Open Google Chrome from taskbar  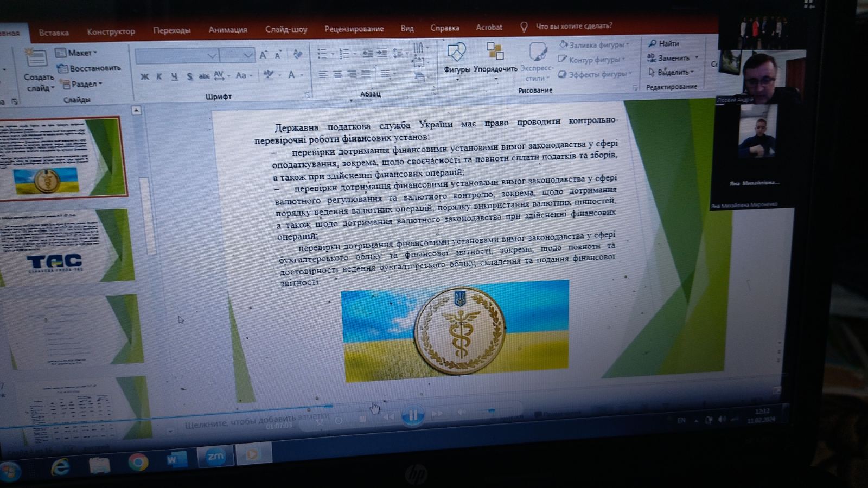[x=138, y=462]
